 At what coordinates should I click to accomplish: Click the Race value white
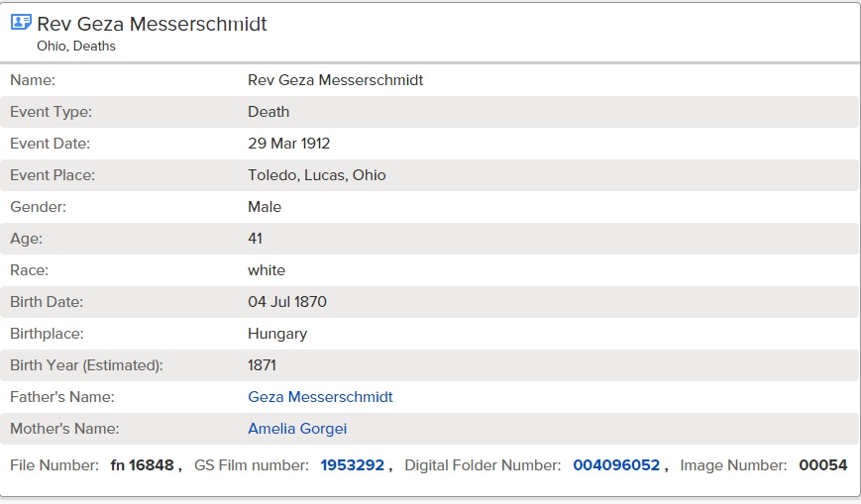[267, 270]
